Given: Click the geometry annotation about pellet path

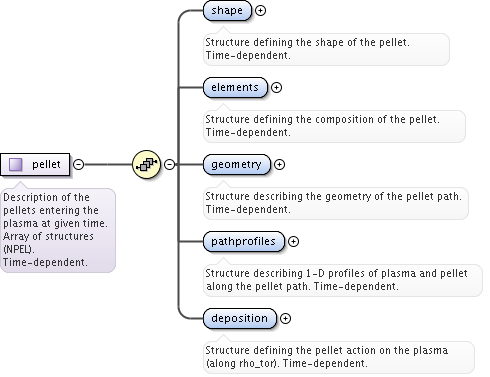Looking at the screenshot, I should click(x=336, y=203).
